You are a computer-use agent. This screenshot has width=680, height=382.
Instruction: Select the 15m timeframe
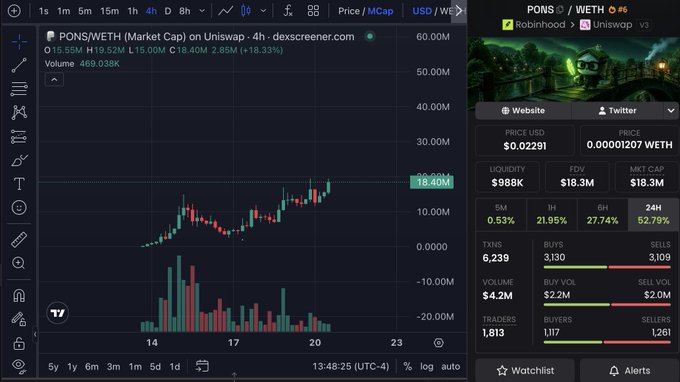[x=109, y=11]
